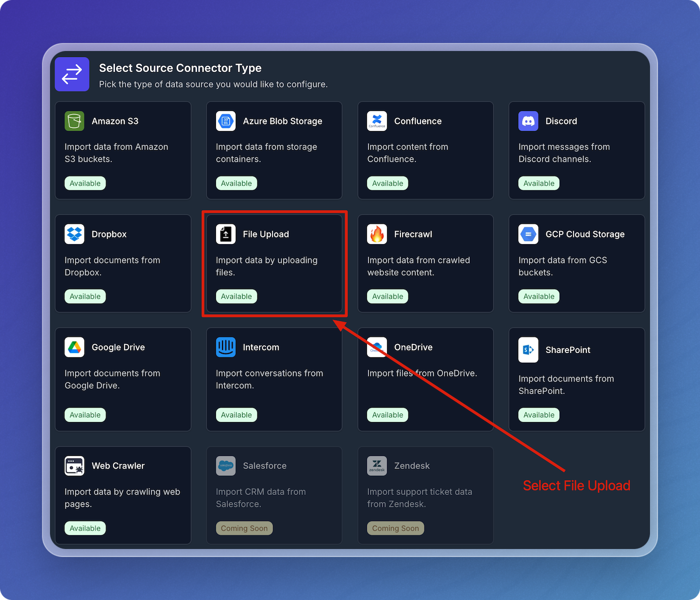Click 'Import CRM data from Salesforce' text
The height and width of the screenshot is (600, 700).
(x=261, y=498)
